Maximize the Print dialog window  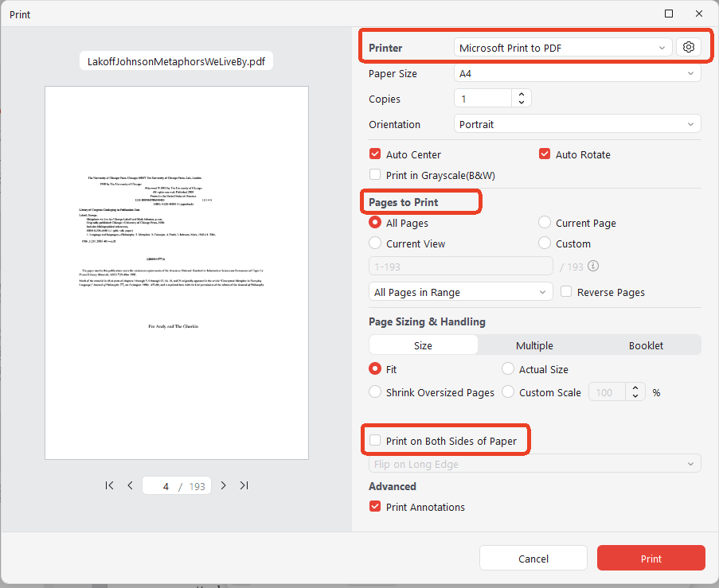(669, 14)
